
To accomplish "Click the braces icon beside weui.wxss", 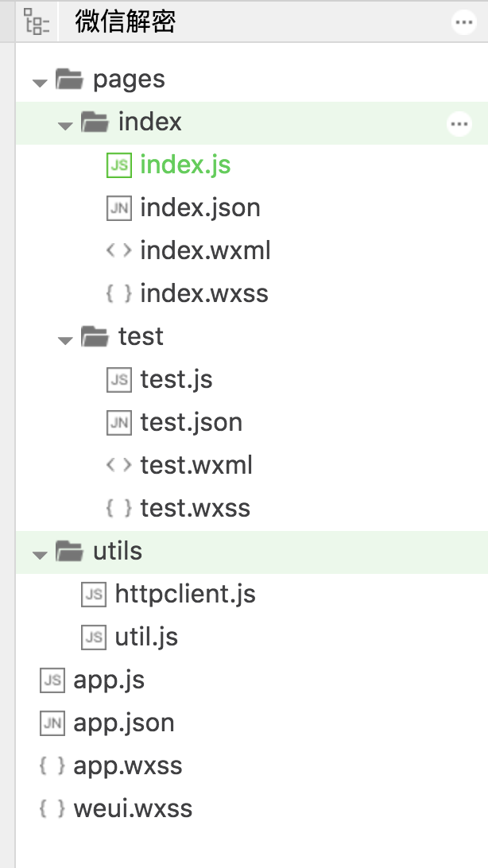I will (x=52, y=809).
